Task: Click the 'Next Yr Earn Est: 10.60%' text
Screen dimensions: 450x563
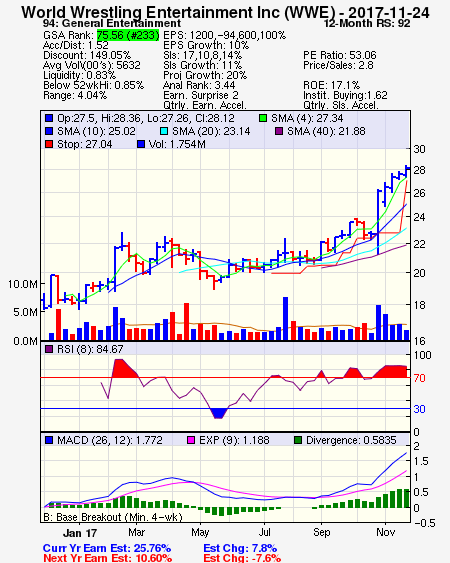Action: 107,558
